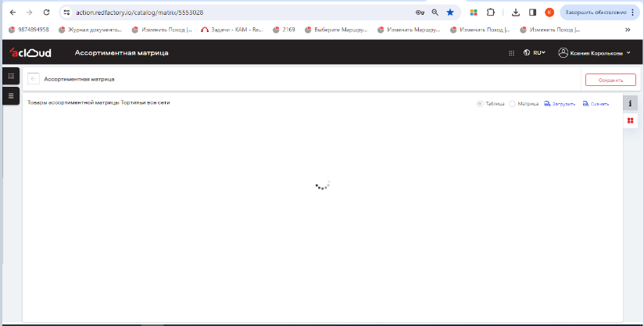Open site information icon in address bar

click(x=66, y=13)
